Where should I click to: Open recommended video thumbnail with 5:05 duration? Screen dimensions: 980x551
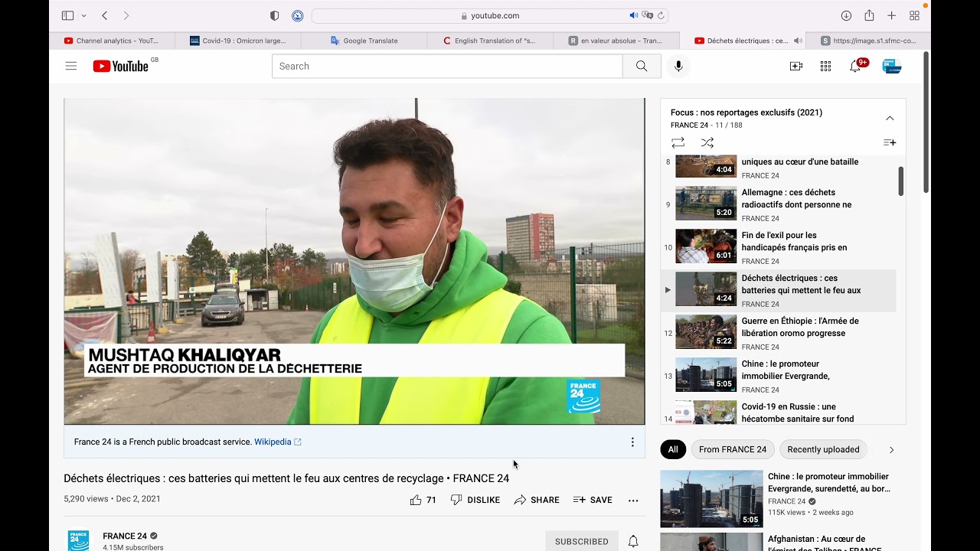[711, 499]
